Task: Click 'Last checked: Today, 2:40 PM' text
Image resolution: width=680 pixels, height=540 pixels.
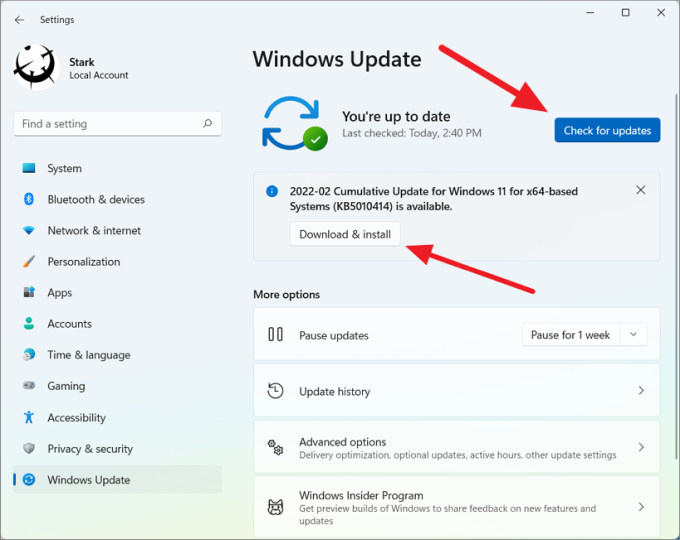Action: [x=412, y=133]
